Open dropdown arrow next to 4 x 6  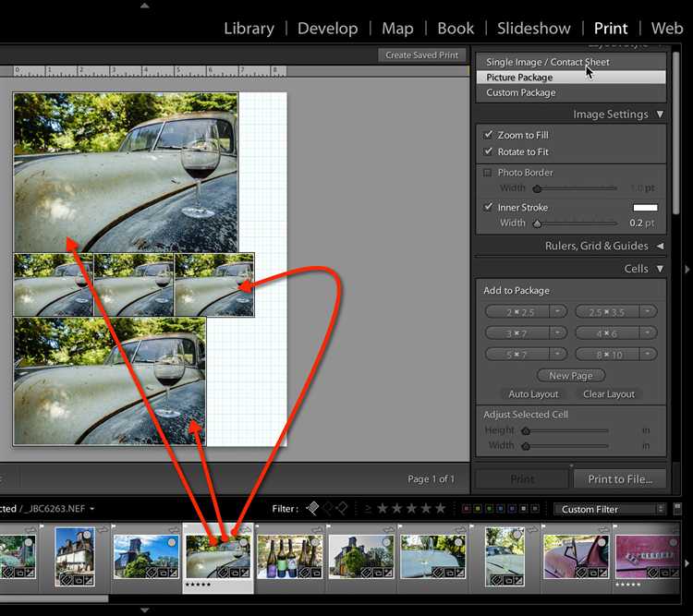648,332
